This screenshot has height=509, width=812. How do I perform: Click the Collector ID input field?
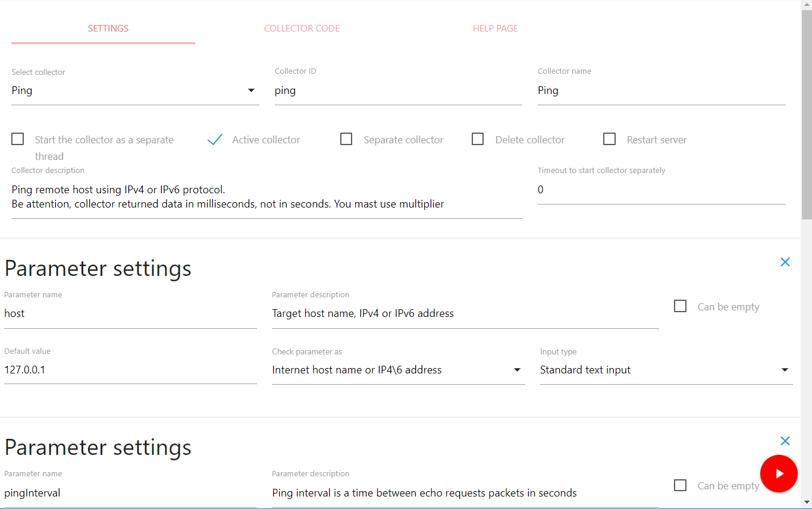point(397,91)
